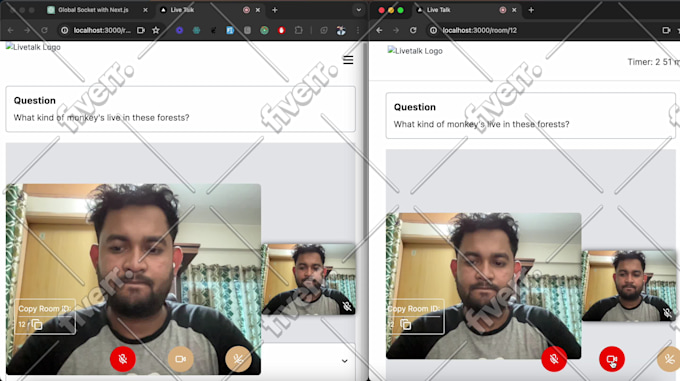End call button in left window
The height and width of the screenshot is (381, 680).
pyautogui.click(x=238, y=359)
